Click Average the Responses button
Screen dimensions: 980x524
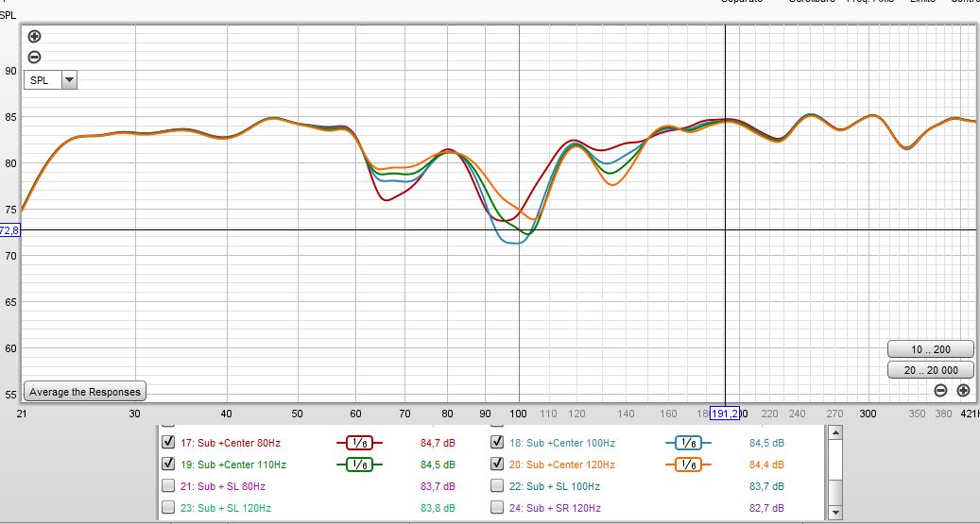pos(85,392)
